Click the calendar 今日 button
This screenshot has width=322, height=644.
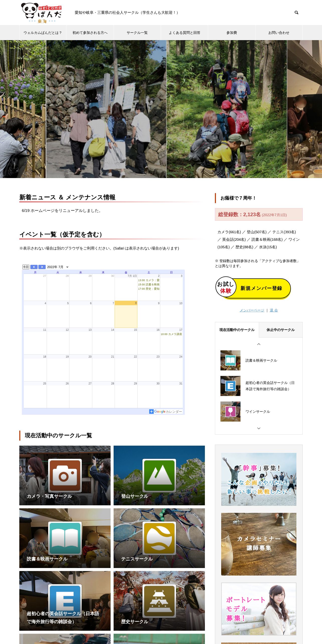click(26, 267)
